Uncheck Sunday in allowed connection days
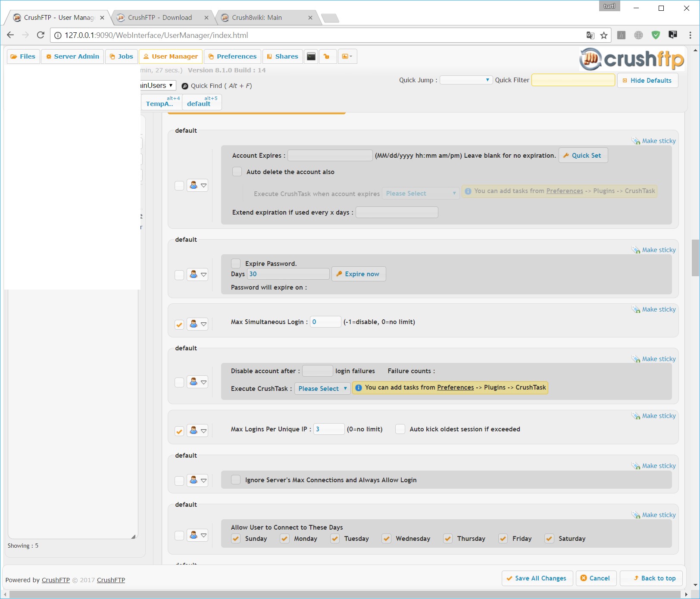Viewport: 700px width, 599px height. pos(236,539)
